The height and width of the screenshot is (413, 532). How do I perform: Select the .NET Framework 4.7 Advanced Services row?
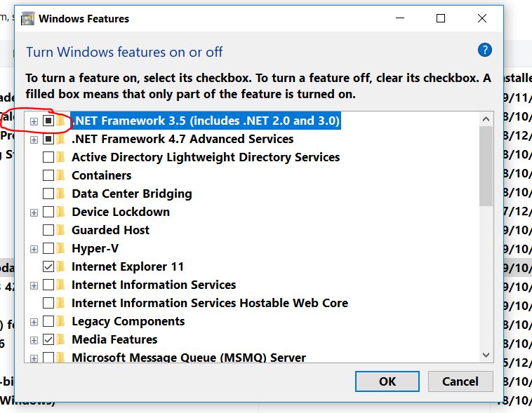click(182, 139)
